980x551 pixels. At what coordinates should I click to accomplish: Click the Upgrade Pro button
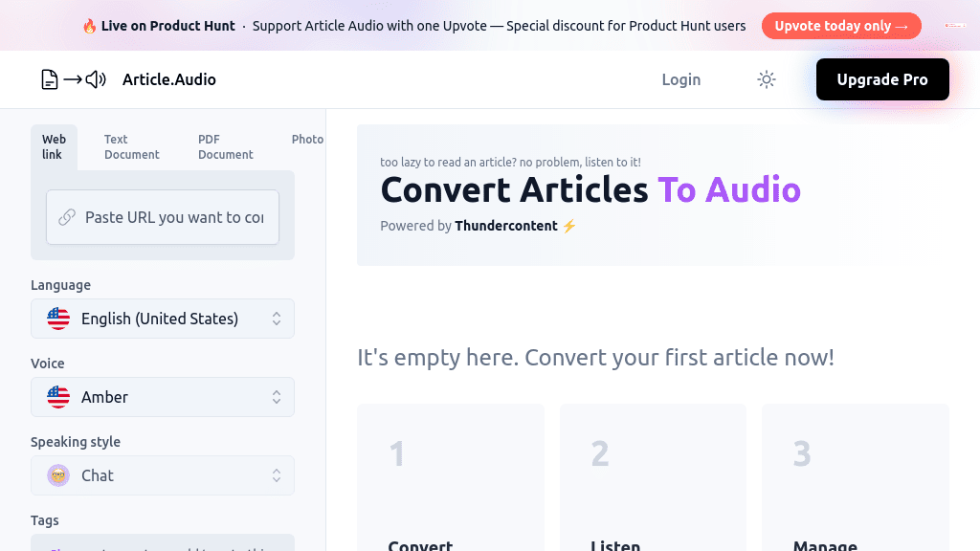coord(882,79)
